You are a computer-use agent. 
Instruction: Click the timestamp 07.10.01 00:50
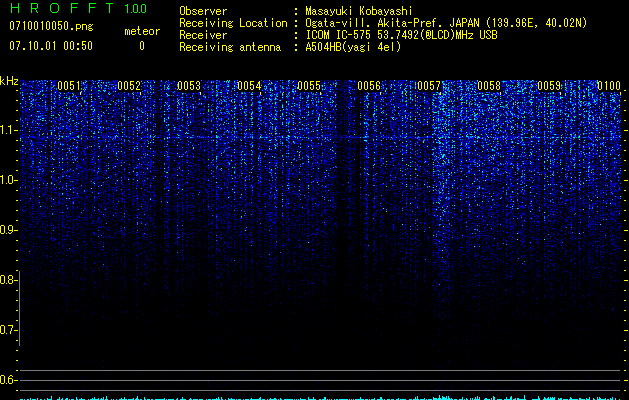click(x=51, y=46)
